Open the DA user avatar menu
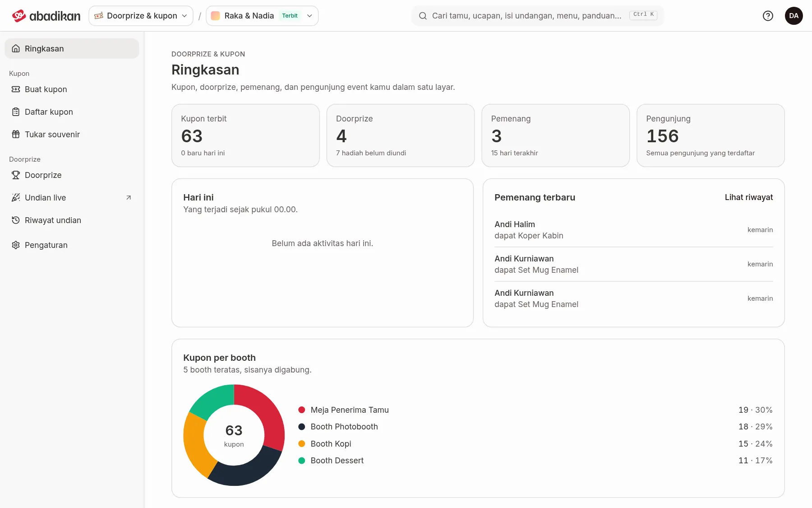Image resolution: width=812 pixels, height=508 pixels. (794, 16)
